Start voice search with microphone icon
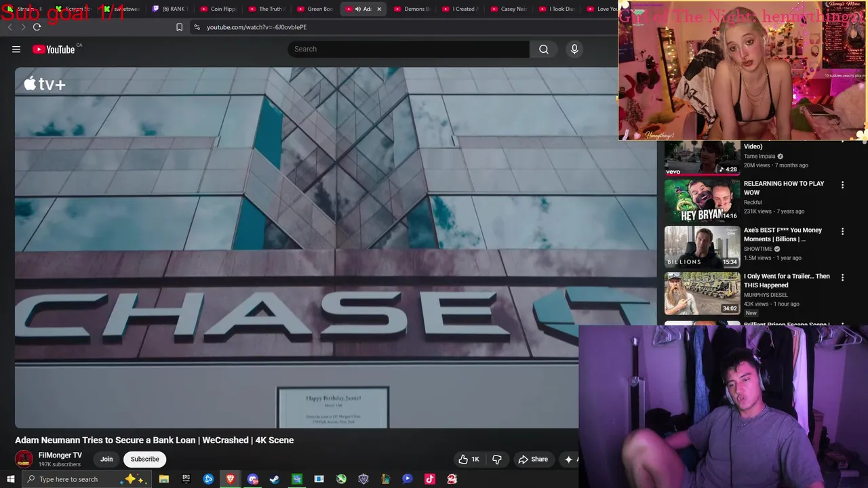The height and width of the screenshot is (488, 868). point(574,49)
